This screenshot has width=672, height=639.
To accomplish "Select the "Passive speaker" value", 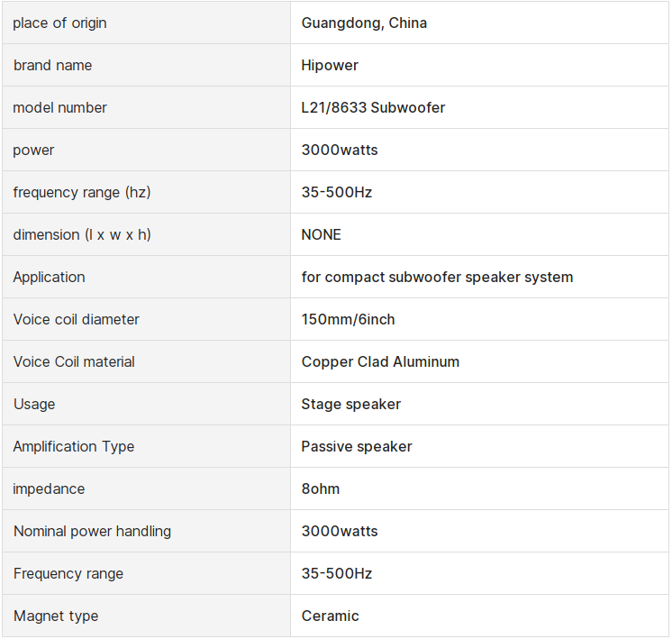I will (x=357, y=447).
